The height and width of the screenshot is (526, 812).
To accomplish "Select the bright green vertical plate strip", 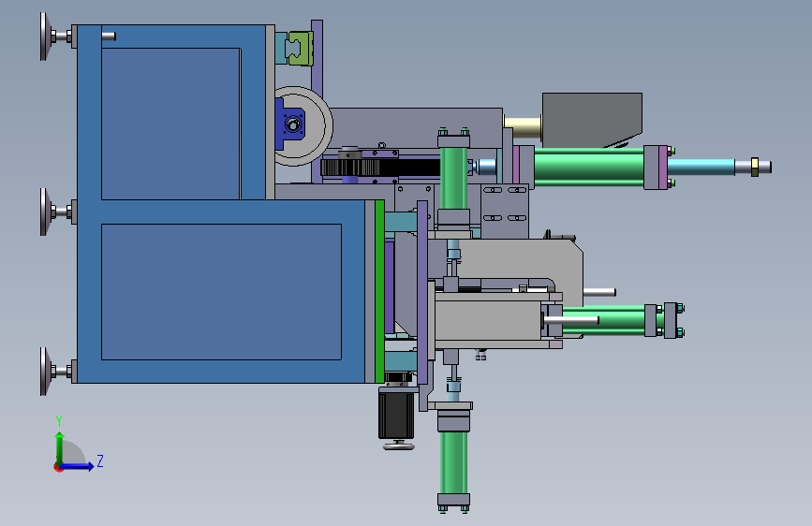I will click(x=379, y=291).
